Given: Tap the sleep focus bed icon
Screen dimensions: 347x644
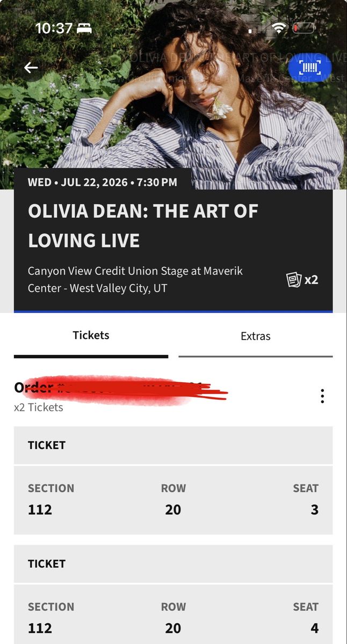Looking at the screenshot, I should pos(84,28).
